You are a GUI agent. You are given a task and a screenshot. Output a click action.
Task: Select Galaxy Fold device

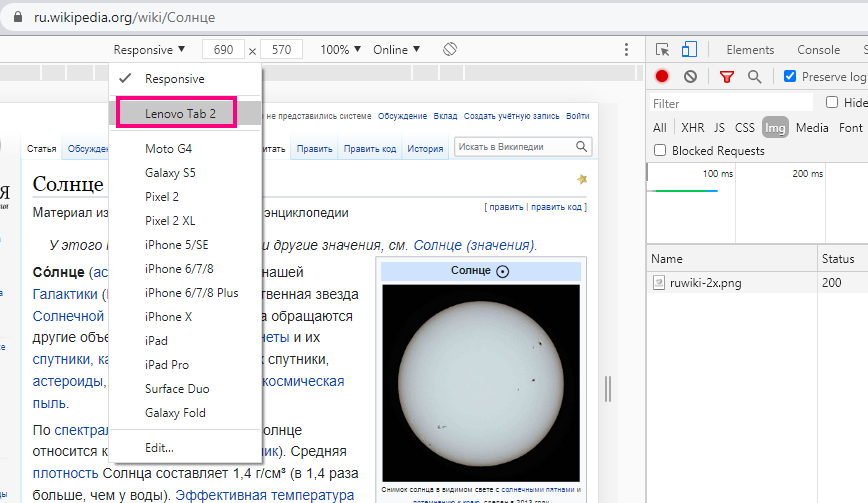185,413
